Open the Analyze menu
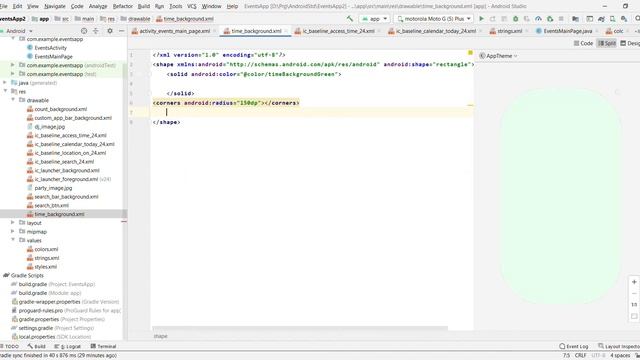The height and width of the screenshot is (360, 640). (98, 6)
